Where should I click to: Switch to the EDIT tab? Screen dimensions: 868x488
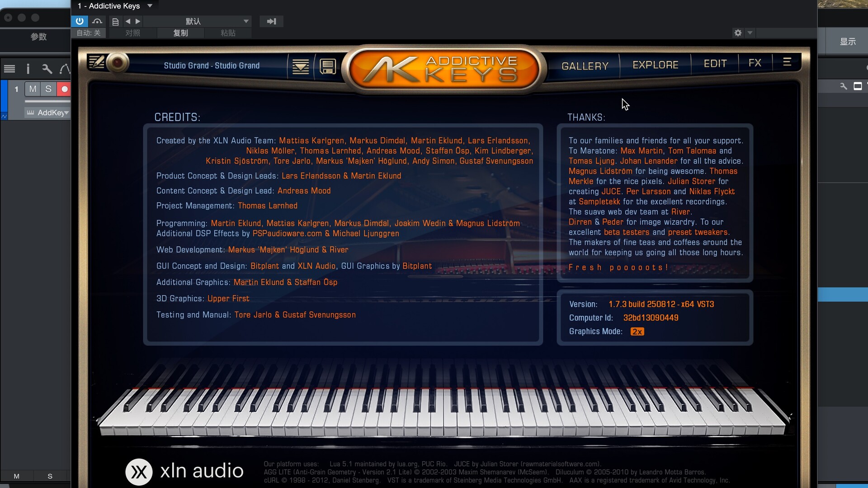tap(715, 63)
